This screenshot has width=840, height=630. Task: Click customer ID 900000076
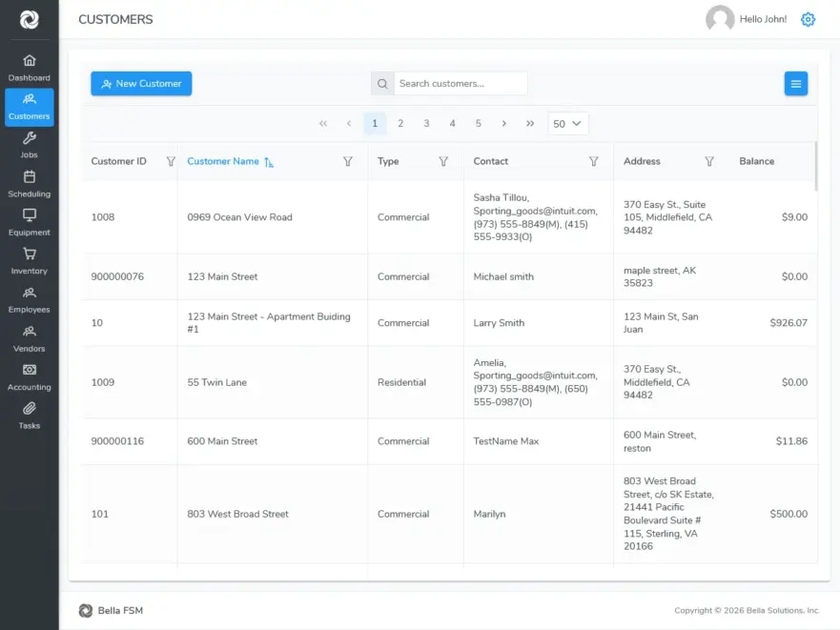pyautogui.click(x=117, y=276)
